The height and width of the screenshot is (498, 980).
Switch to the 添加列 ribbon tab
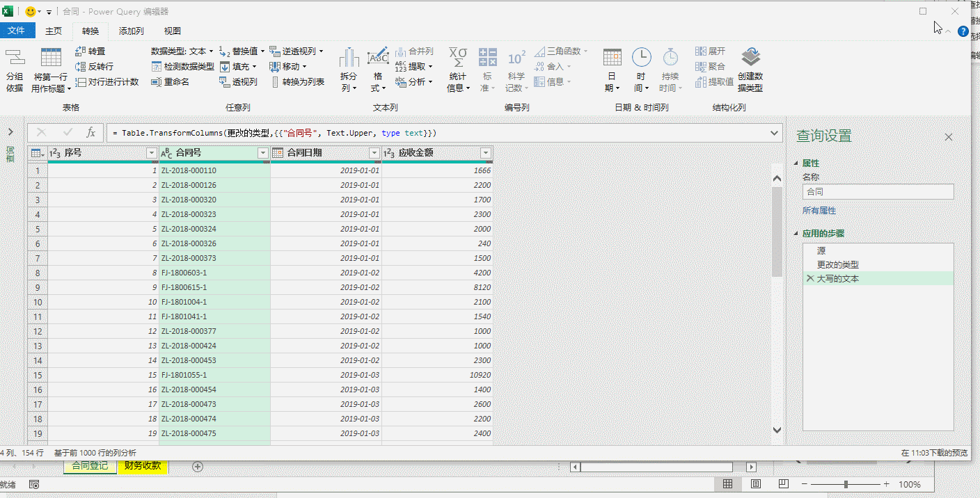coord(131,31)
